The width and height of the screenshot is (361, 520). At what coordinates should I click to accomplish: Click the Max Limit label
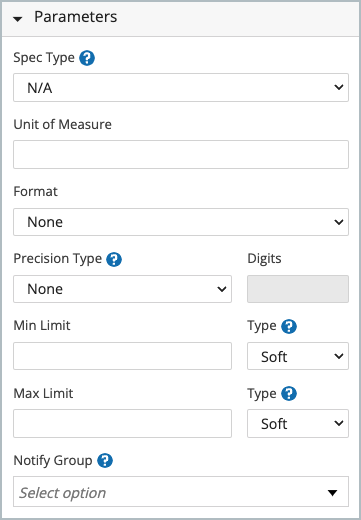(x=43, y=393)
